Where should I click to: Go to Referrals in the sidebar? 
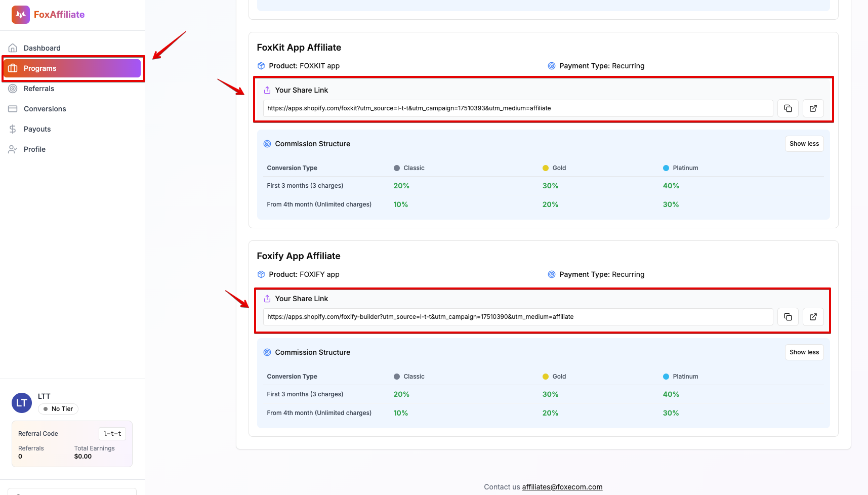pos(72,89)
